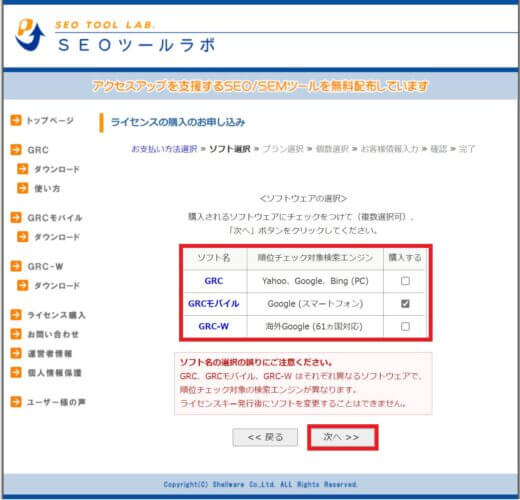The width and height of the screenshot is (520, 500).
Task: Click the arrow icon beside ライセンス購入
Action: tap(16, 315)
